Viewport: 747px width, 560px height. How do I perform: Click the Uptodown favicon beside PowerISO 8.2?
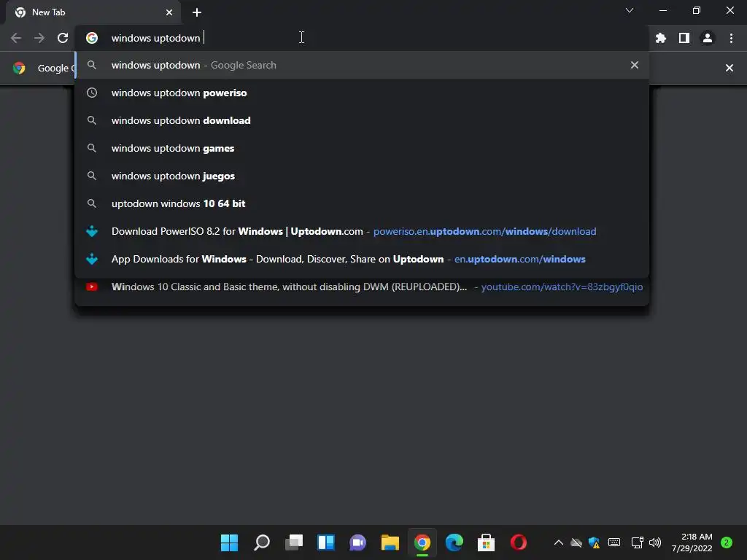pos(92,231)
